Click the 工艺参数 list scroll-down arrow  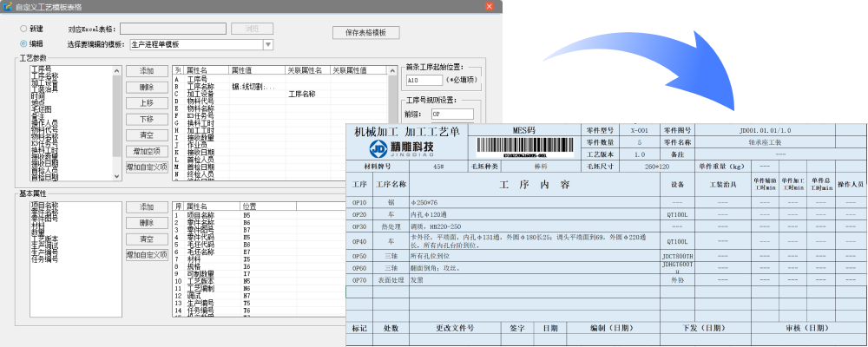(117, 175)
